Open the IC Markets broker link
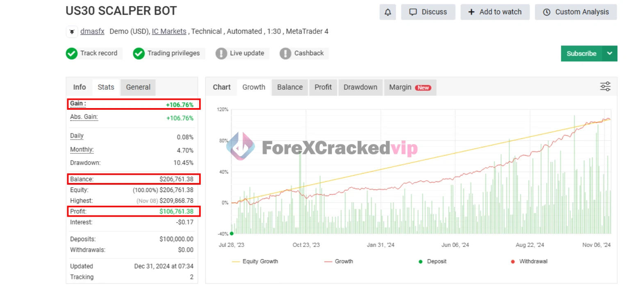Viewport: 644px width, 294px height. [x=169, y=32]
